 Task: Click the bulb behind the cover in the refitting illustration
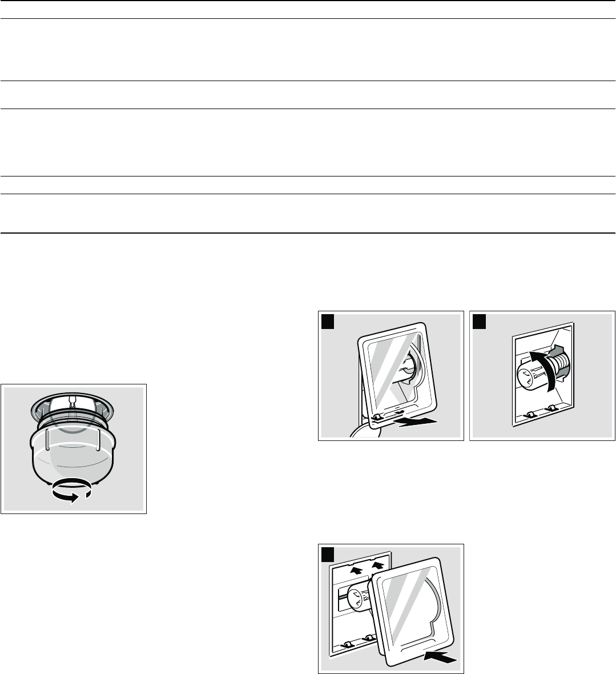point(360,597)
